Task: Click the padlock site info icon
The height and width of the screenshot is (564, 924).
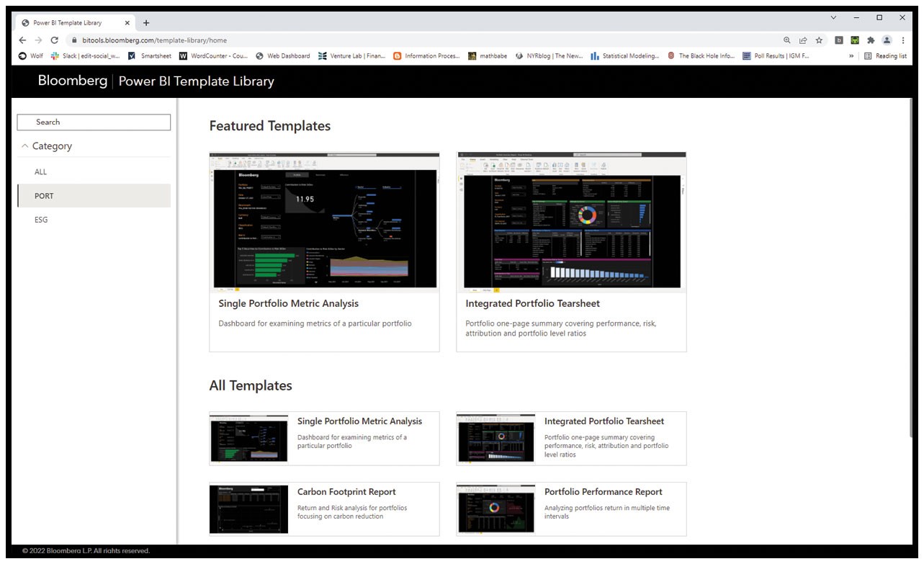Action: 73,40
